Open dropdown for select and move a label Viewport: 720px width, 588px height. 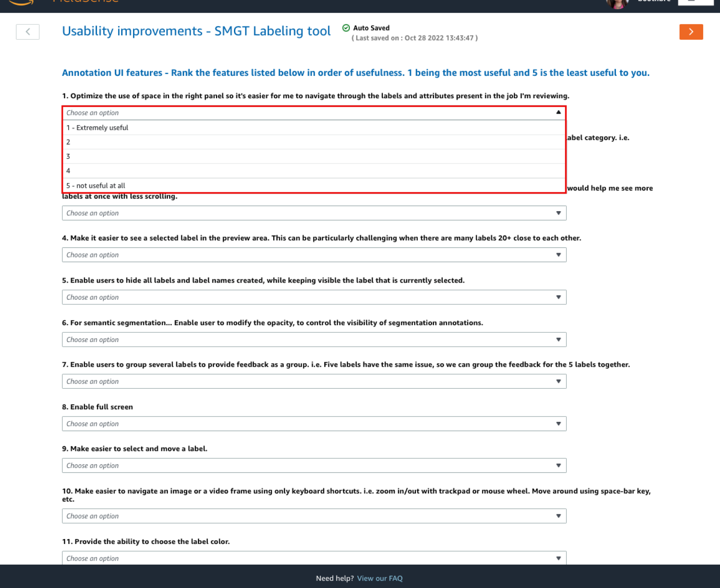[x=314, y=465]
